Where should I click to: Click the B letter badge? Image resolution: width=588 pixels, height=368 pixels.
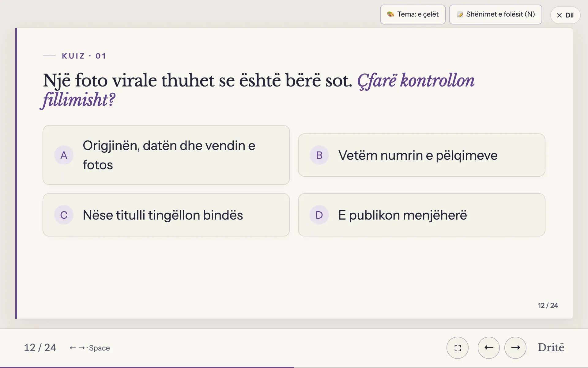click(319, 155)
